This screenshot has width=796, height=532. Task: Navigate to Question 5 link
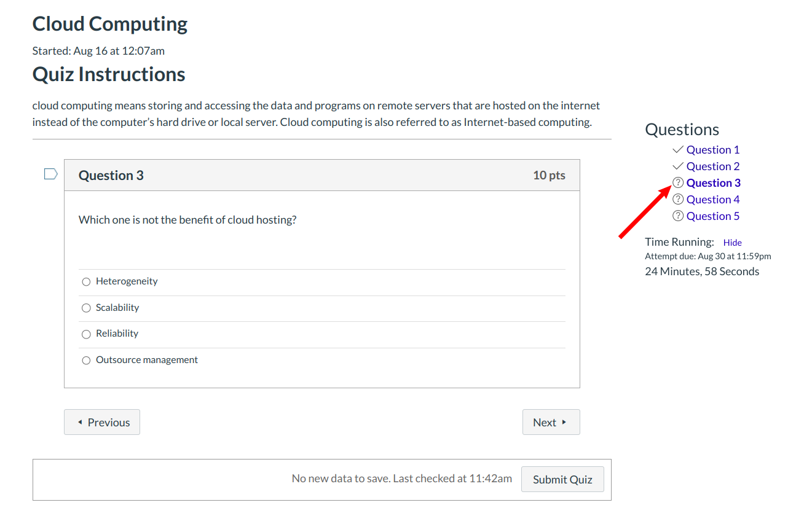713,216
